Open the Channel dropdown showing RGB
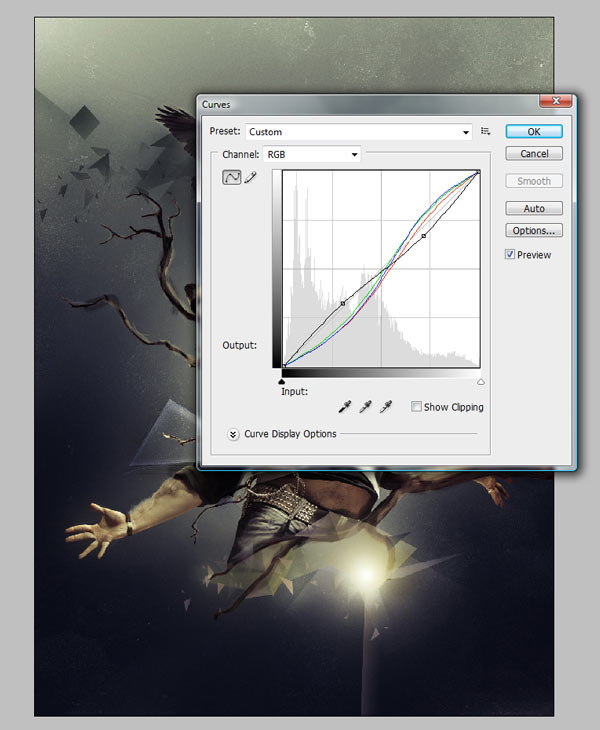Image resolution: width=600 pixels, height=730 pixels. (x=311, y=155)
